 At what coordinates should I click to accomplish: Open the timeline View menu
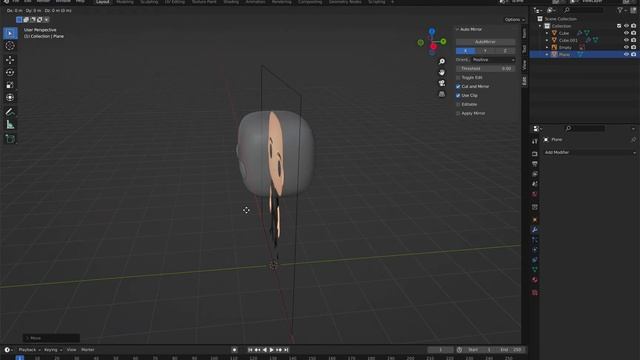71,350
